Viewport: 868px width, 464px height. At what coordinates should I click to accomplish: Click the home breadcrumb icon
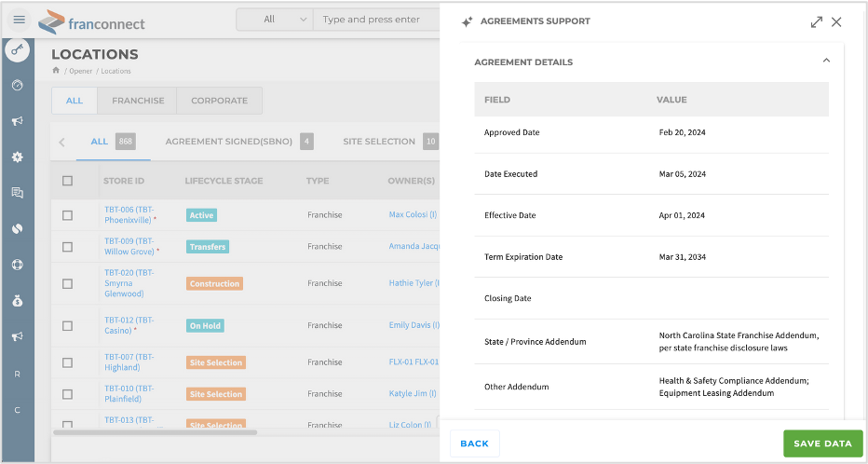pyautogui.click(x=56, y=71)
